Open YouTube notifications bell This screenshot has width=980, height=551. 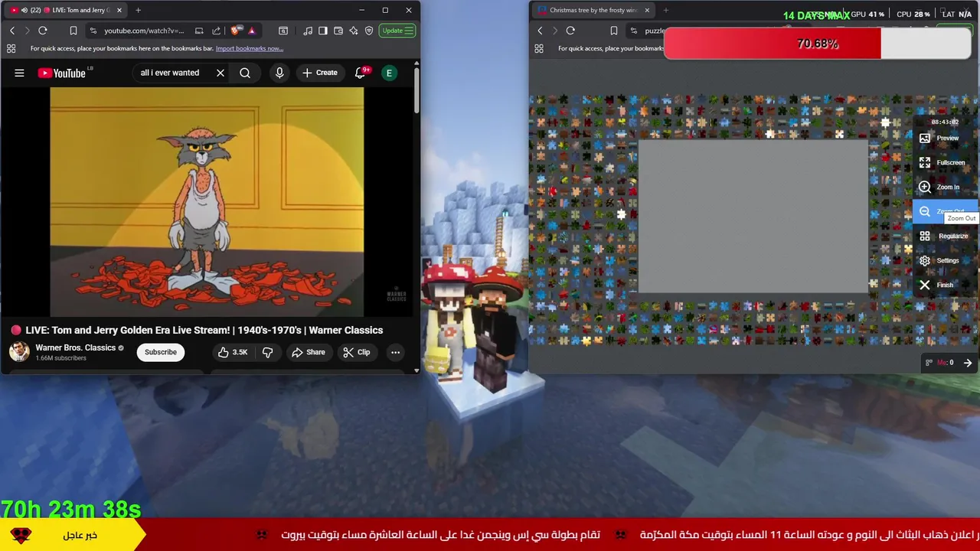pyautogui.click(x=361, y=73)
